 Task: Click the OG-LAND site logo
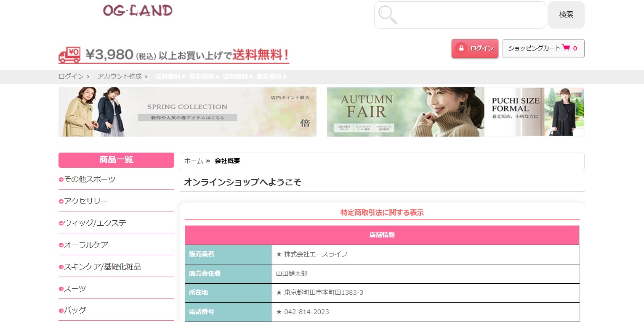coord(138,11)
